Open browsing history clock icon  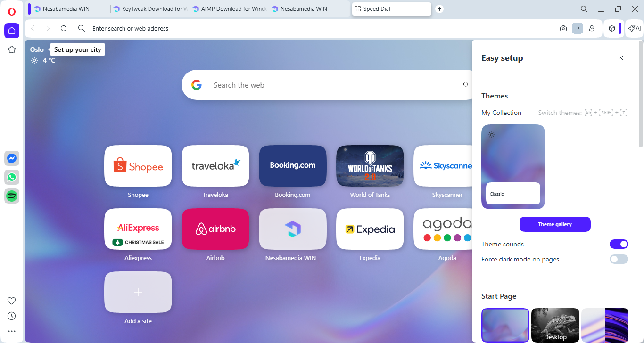pyautogui.click(x=12, y=316)
